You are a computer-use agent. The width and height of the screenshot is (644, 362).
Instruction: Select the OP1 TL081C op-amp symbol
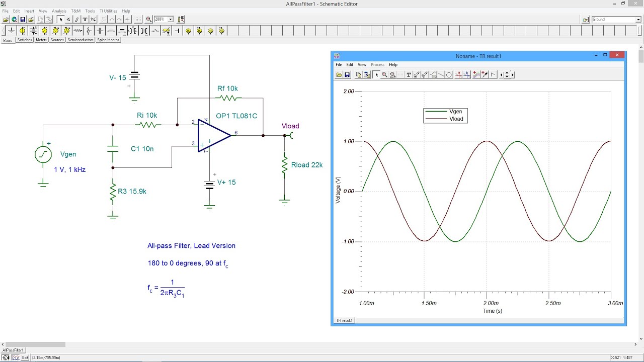click(215, 135)
